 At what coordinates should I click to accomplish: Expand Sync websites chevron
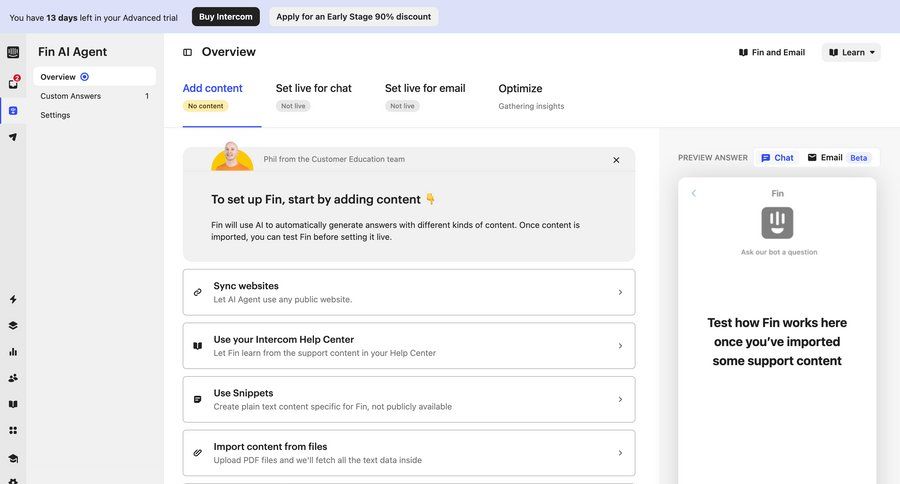(620, 292)
